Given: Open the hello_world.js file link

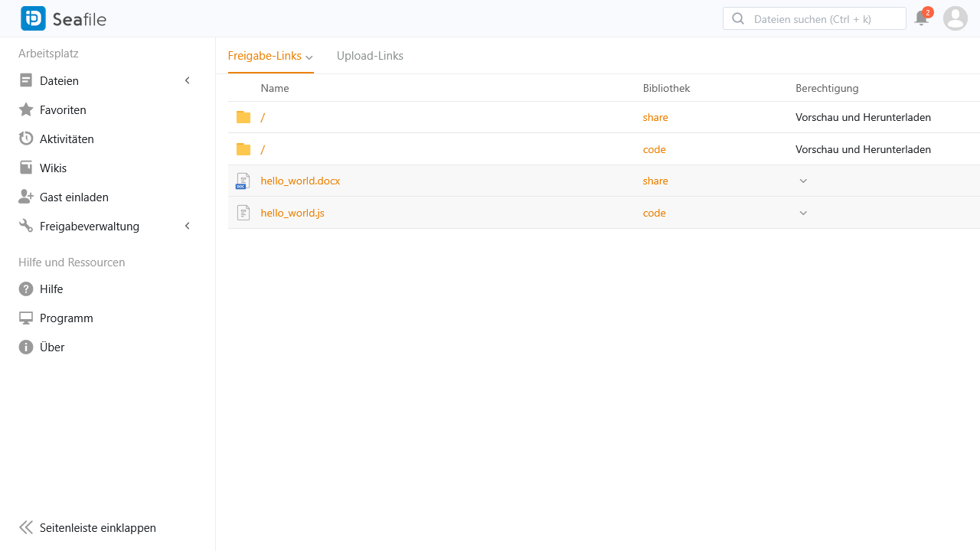Looking at the screenshot, I should click(x=292, y=214).
